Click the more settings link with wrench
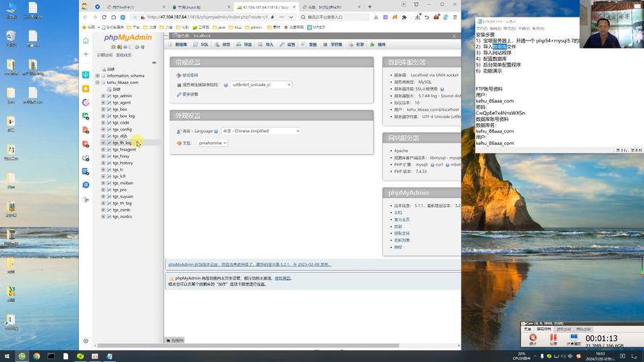The height and width of the screenshot is (362, 644). point(188,94)
